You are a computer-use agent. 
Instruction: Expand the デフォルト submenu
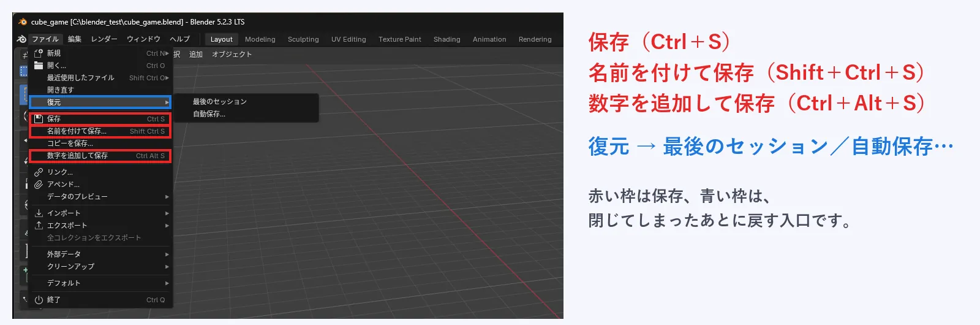pyautogui.click(x=101, y=283)
